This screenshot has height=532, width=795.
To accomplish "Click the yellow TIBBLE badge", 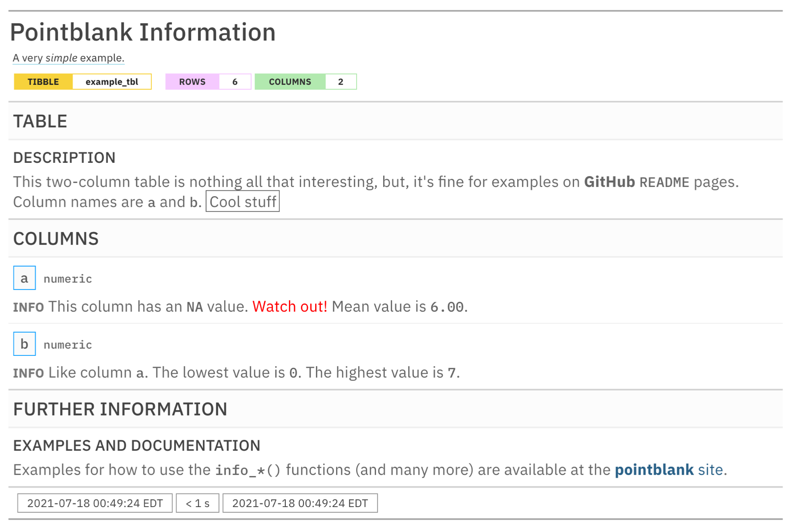I will click(43, 82).
